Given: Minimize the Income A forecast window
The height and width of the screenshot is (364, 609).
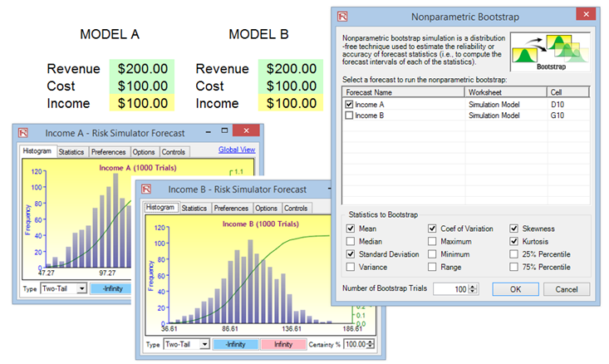Looking at the screenshot, I should [x=209, y=132].
